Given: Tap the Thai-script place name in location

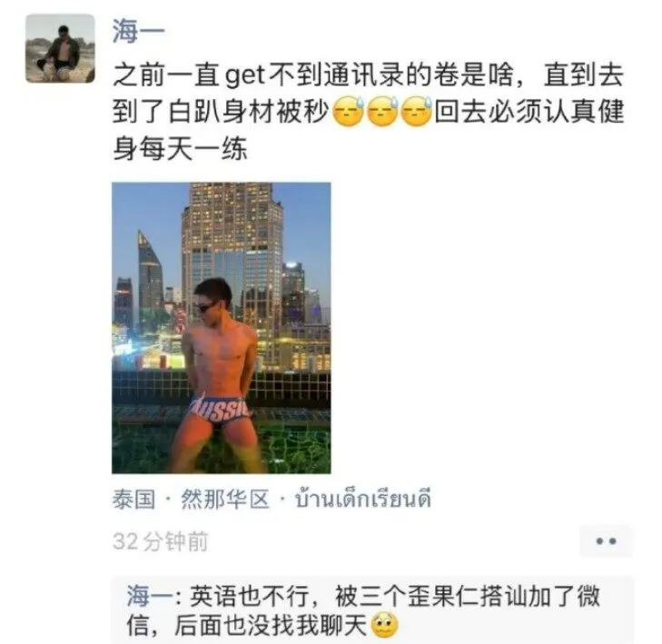Looking at the screenshot, I should coord(362,500).
